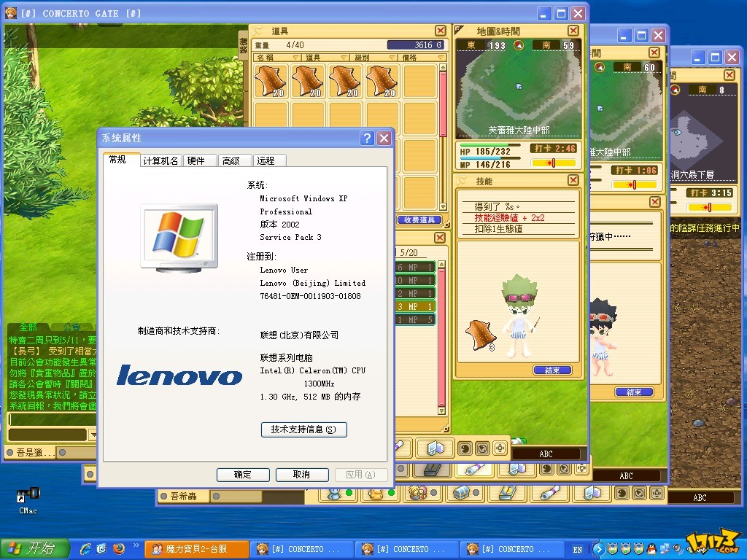Switch the chat to the 全部 tab

point(28,327)
